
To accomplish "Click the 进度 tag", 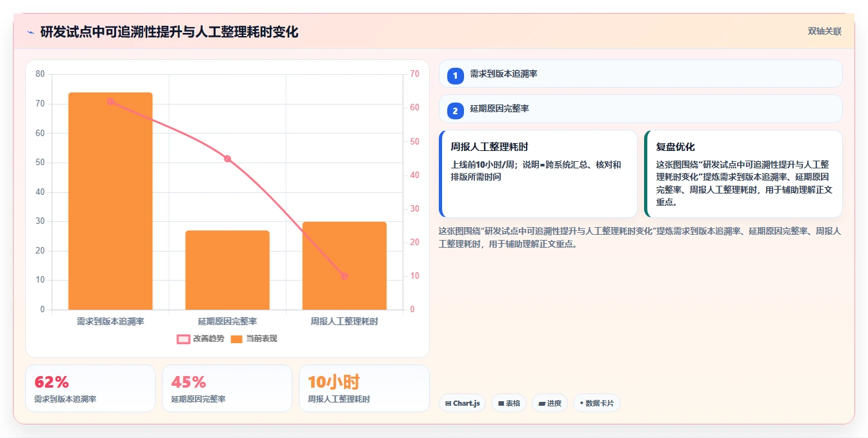I will click(x=550, y=403).
